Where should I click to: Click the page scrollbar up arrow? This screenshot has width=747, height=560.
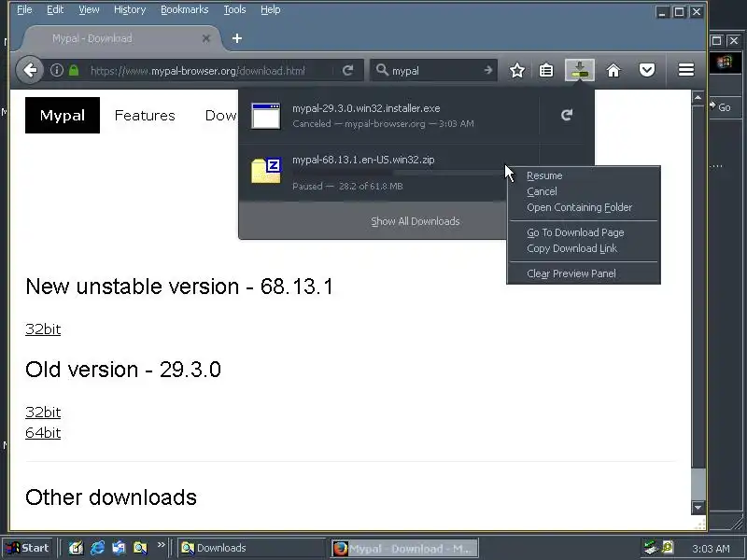point(698,98)
